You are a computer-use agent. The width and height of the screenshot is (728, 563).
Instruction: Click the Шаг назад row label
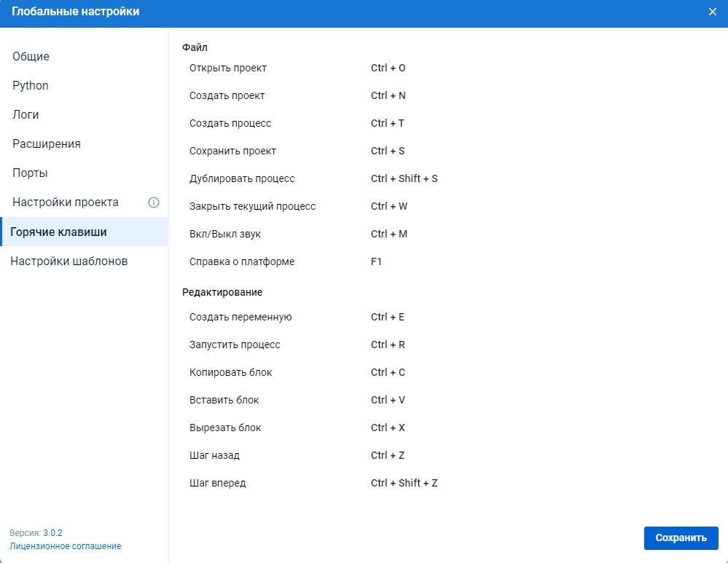(214, 455)
